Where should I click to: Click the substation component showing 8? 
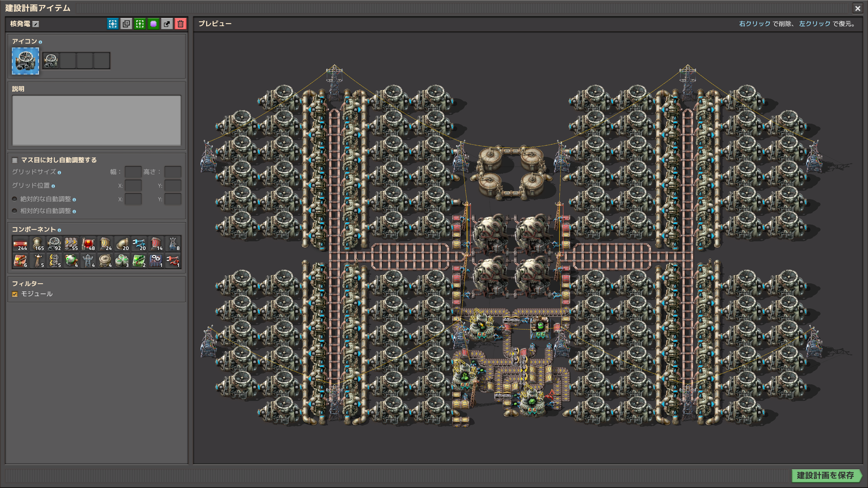[173, 244]
